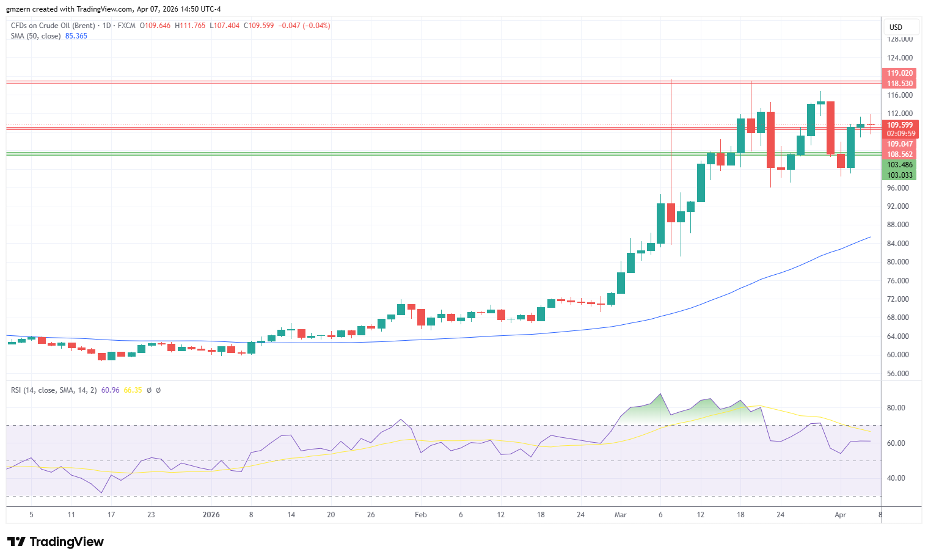Click the 1D interval in the chart title
Viewport: 928px width, 560px height.
(x=106, y=26)
